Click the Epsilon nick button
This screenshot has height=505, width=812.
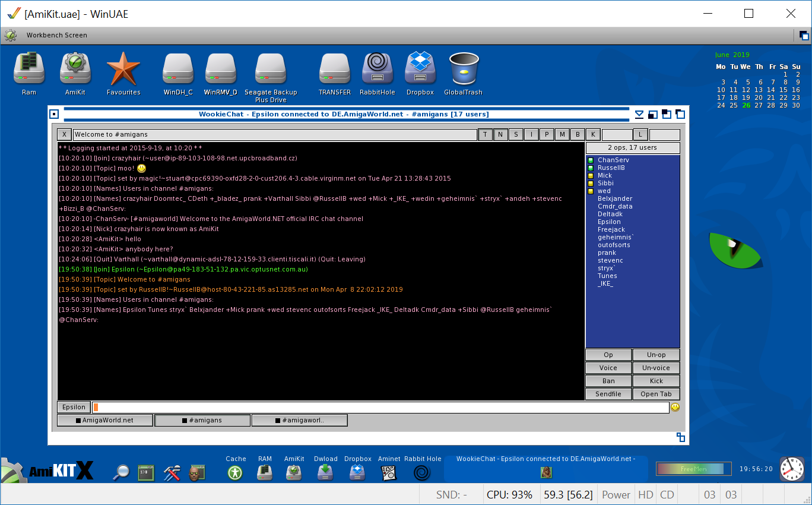point(74,407)
